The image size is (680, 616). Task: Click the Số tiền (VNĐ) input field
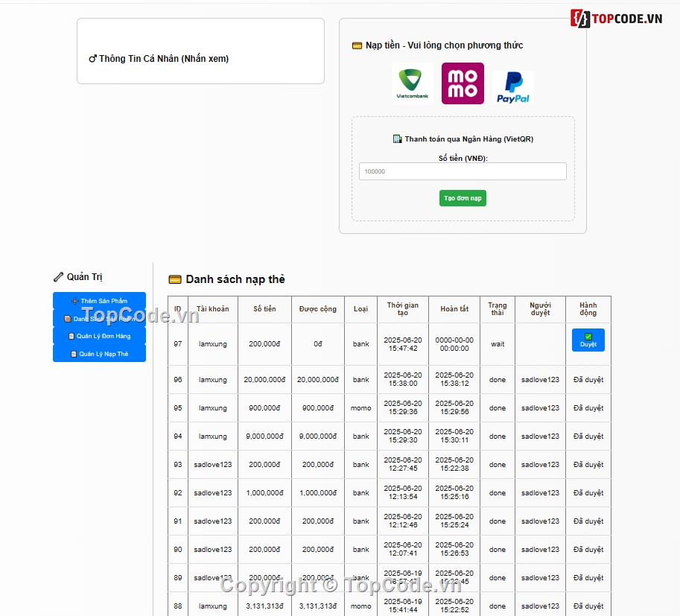click(x=463, y=171)
